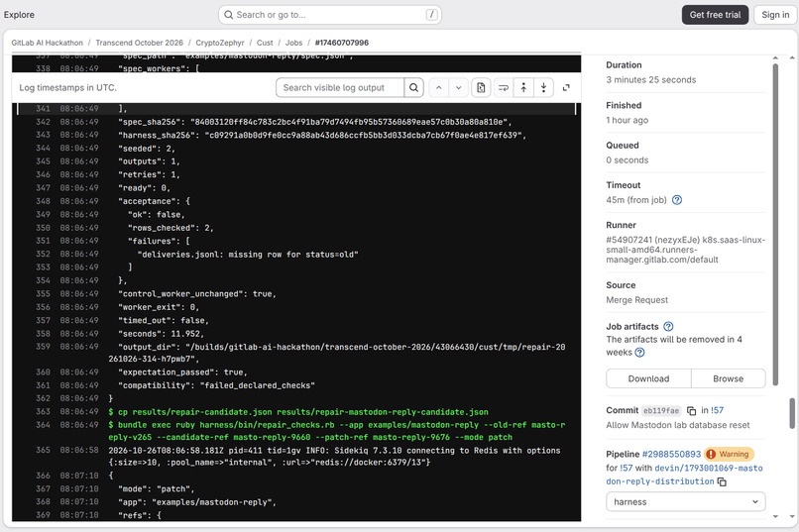Open the harness stage dropdown
Image resolution: width=799 pixels, height=532 pixels.
(x=685, y=502)
